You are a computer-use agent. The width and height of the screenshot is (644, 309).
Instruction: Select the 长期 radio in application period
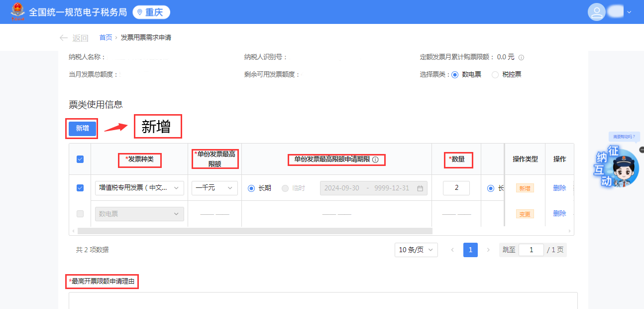pyautogui.click(x=251, y=188)
